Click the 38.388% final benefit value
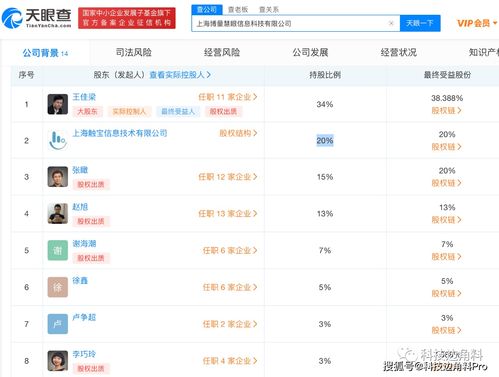The image size is (499, 377). (447, 98)
